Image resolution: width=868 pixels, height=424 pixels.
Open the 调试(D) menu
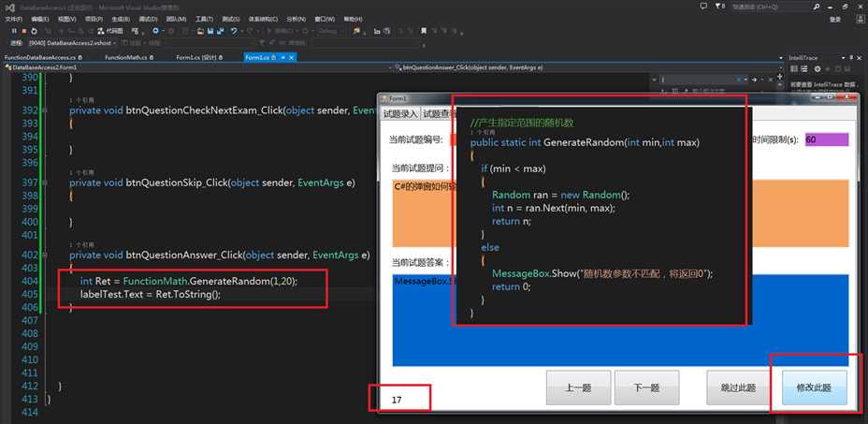pyautogui.click(x=149, y=20)
